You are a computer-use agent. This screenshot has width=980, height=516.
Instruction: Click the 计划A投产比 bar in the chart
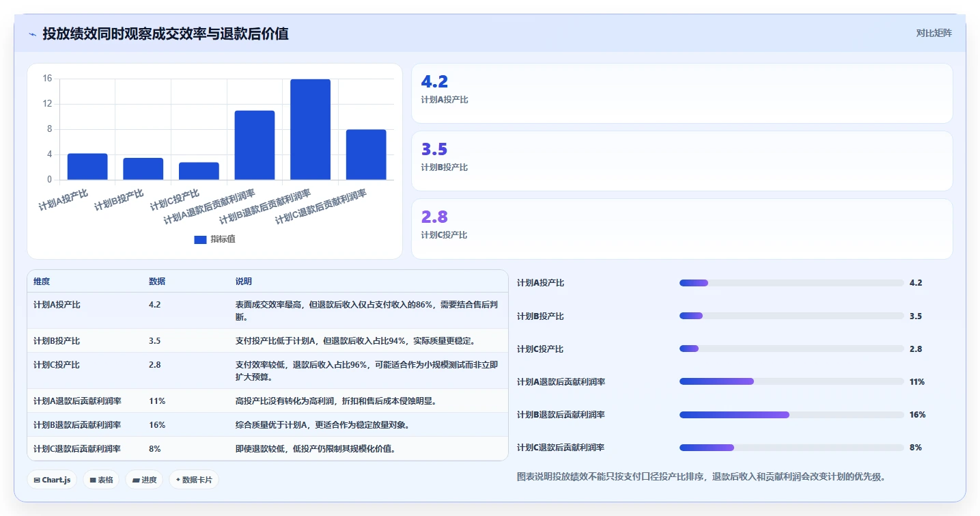point(87,167)
